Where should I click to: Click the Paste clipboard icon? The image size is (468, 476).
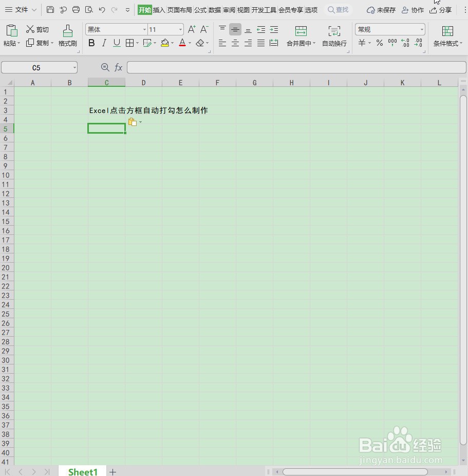click(11, 31)
